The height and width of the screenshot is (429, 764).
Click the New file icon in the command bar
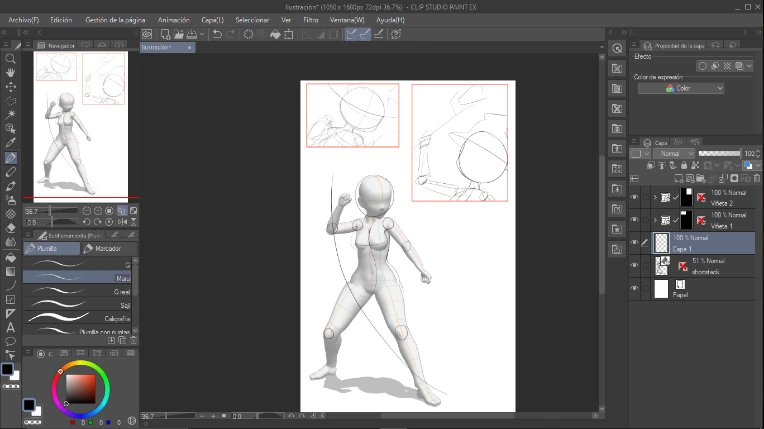tap(165, 34)
